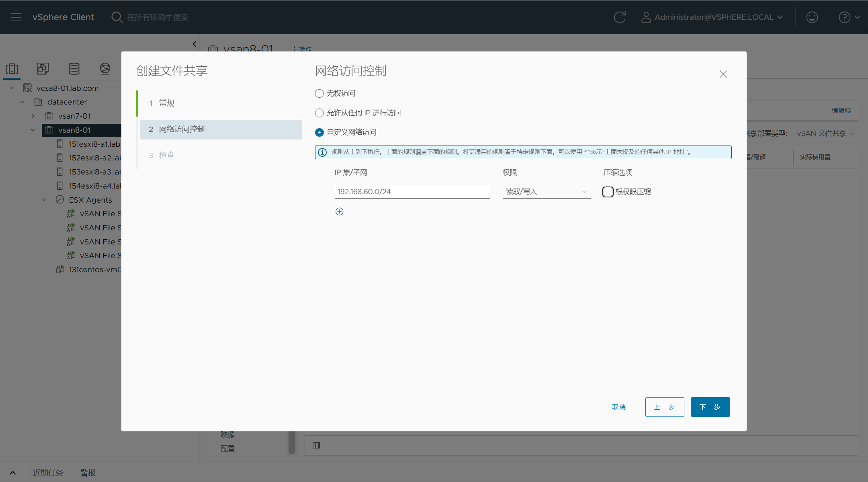Open the read/write permission dropdown
The height and width of the screenshot is (482, 868).
(547, 192)
